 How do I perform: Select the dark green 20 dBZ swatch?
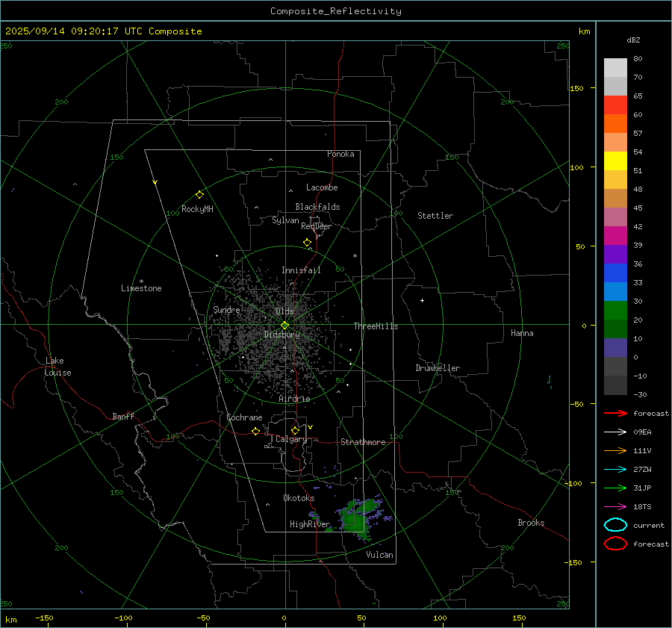coord(615,329)
